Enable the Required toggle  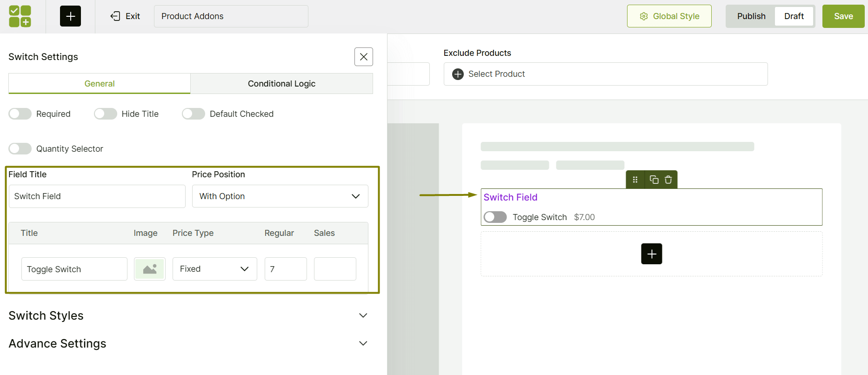click(x=20, y=114)
